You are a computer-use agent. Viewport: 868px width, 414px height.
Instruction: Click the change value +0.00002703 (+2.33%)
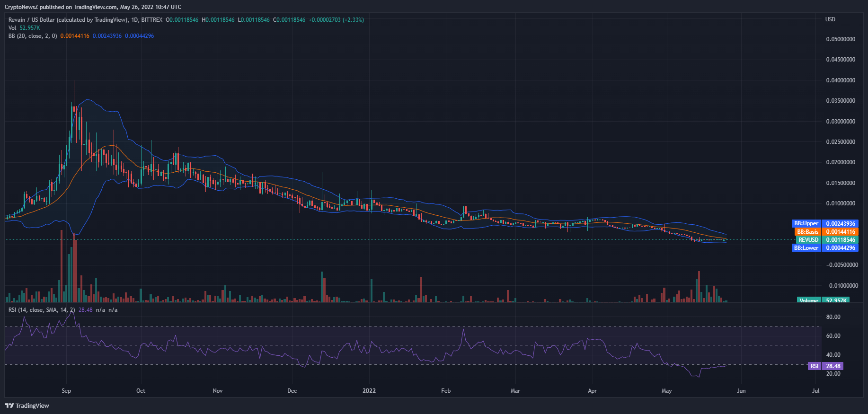point(336,20)
